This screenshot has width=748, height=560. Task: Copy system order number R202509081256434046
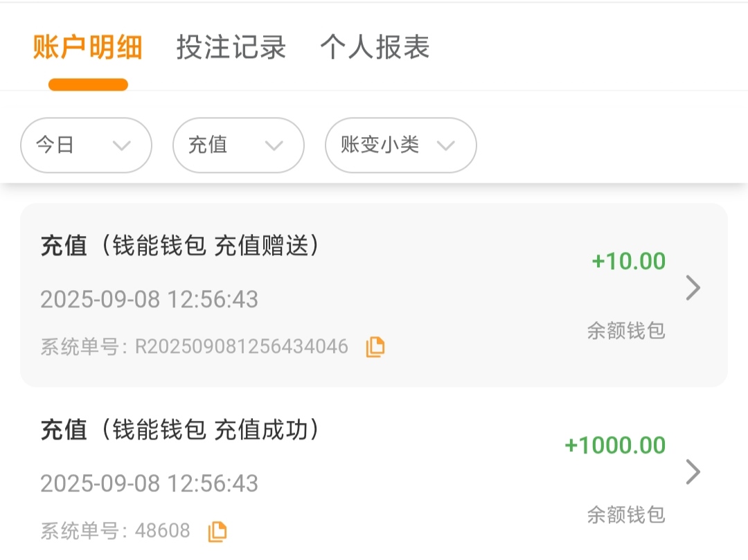pos(375,347)
